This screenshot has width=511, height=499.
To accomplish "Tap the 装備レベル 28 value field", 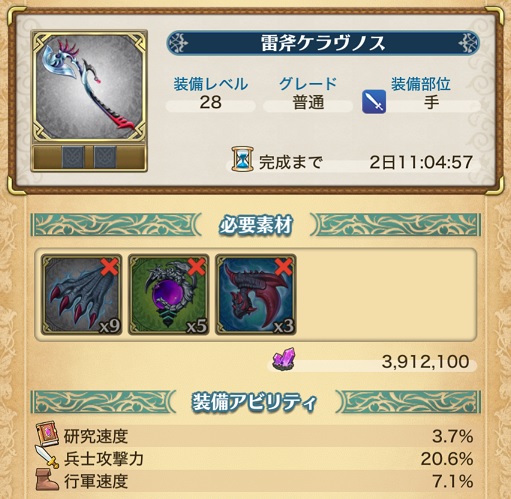I will 211,103.
